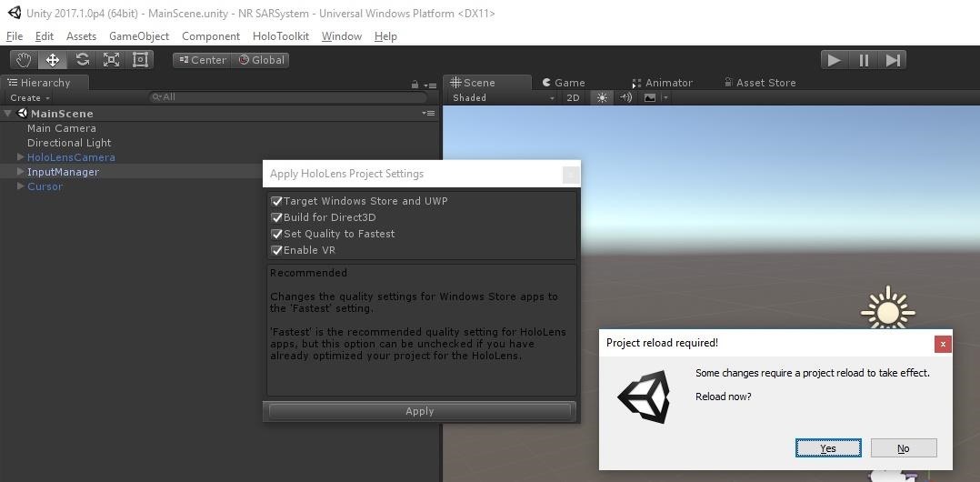Click the Step frame button
The image size is (980, 482).
893,60
